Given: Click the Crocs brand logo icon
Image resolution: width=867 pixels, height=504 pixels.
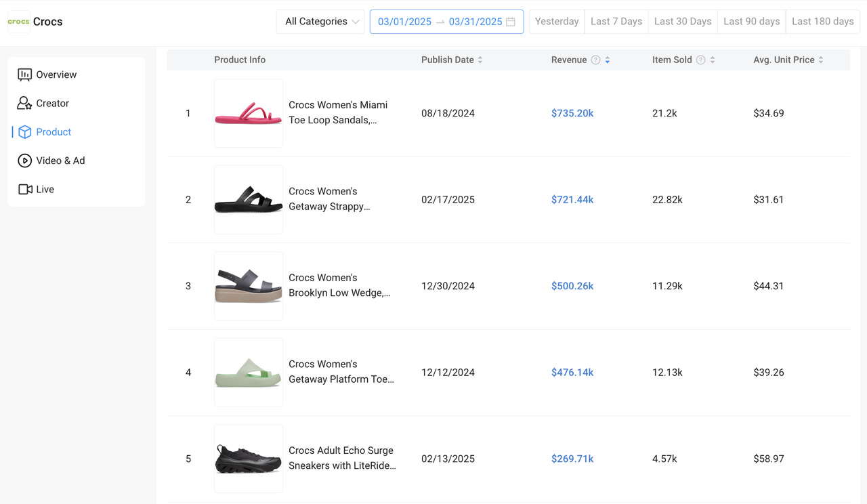Looking at the screenshot, I should 18,22.
